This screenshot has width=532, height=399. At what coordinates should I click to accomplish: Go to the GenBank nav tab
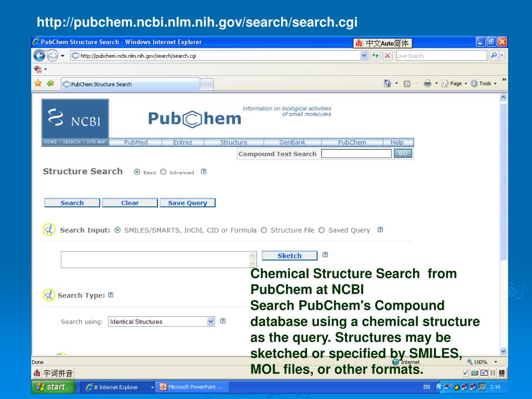(292, 142)
